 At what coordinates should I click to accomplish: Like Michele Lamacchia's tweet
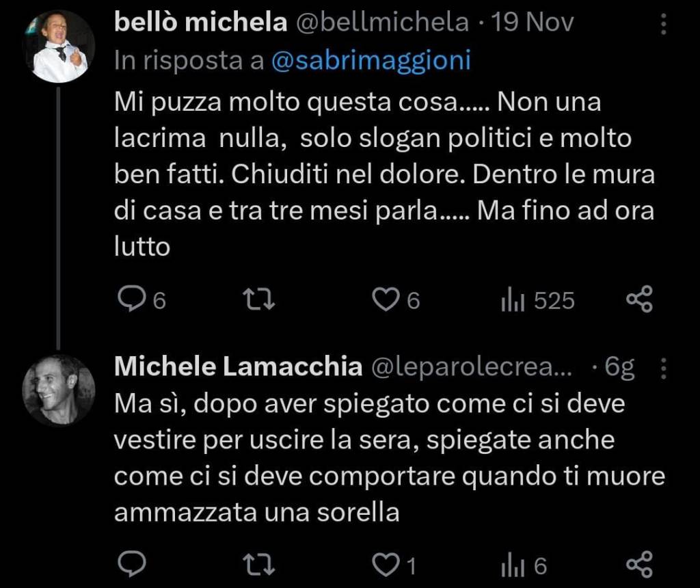pos(386,565)
